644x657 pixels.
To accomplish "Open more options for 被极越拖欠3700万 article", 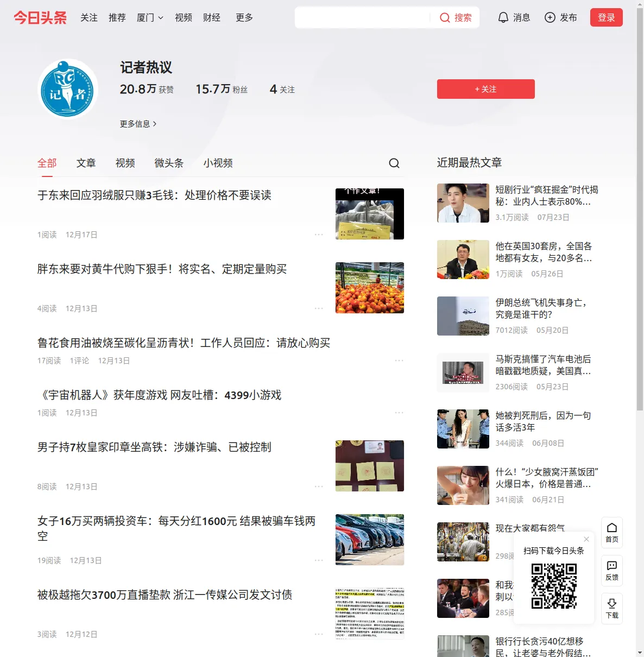I will pos(319,634).
